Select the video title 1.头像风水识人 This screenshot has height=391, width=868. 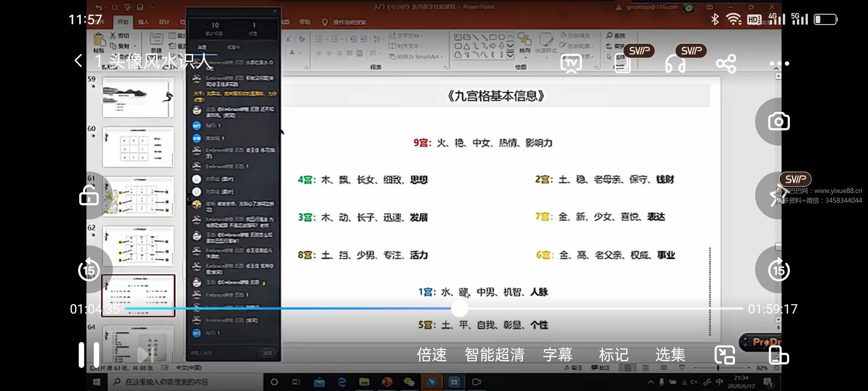coord(152,62)
